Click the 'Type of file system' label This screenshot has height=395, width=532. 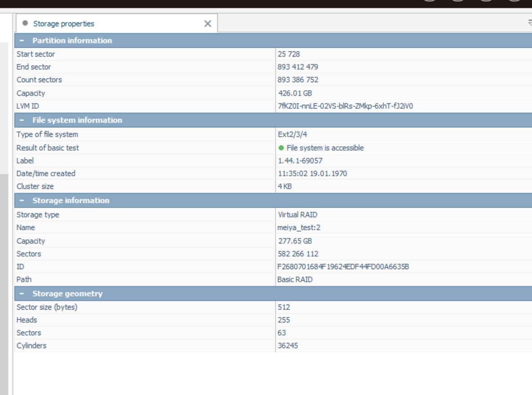(47, 135)
